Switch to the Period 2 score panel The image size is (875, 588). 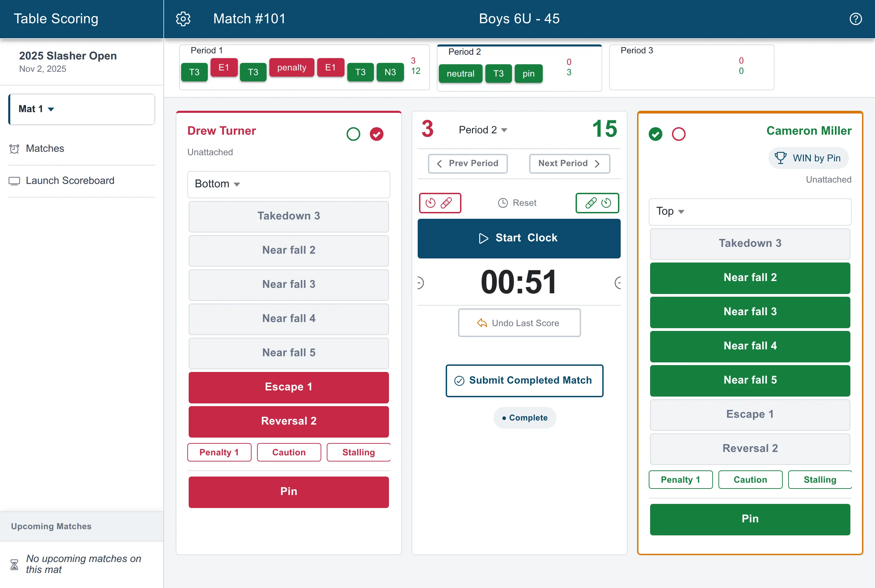[x=519, y=68]
